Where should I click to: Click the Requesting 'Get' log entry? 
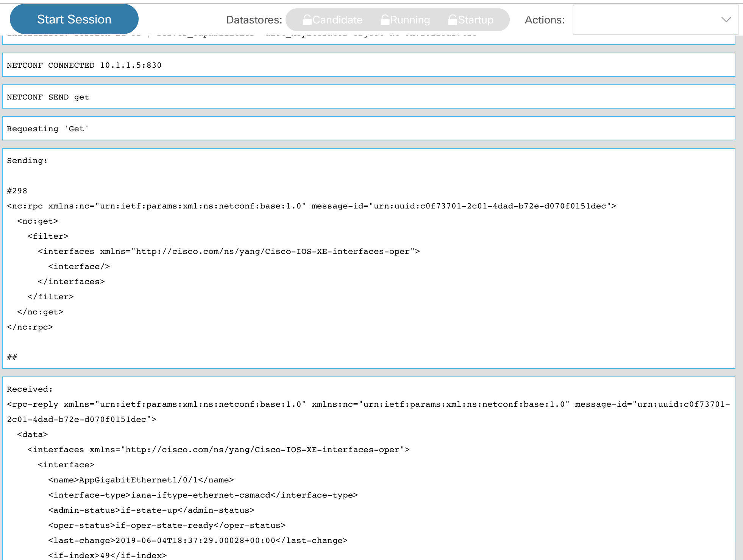point(48,129)
